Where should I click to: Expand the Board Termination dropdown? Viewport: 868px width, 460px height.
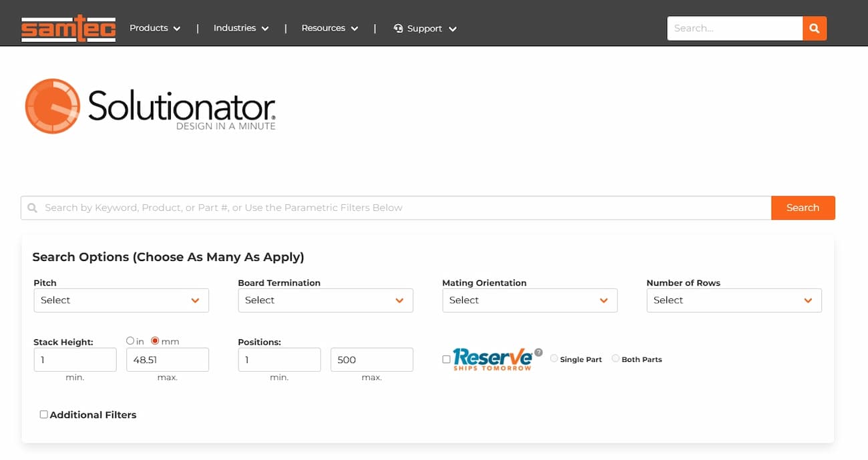[326, 300]
